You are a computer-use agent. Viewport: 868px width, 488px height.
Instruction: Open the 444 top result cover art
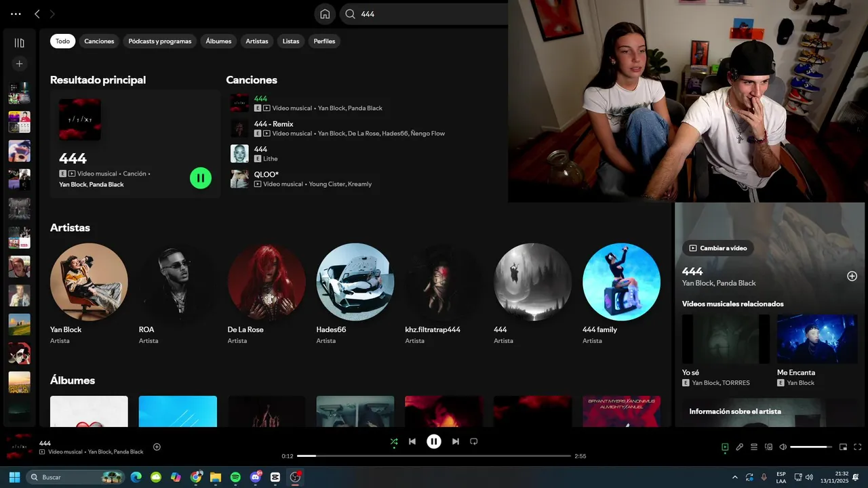79,119
